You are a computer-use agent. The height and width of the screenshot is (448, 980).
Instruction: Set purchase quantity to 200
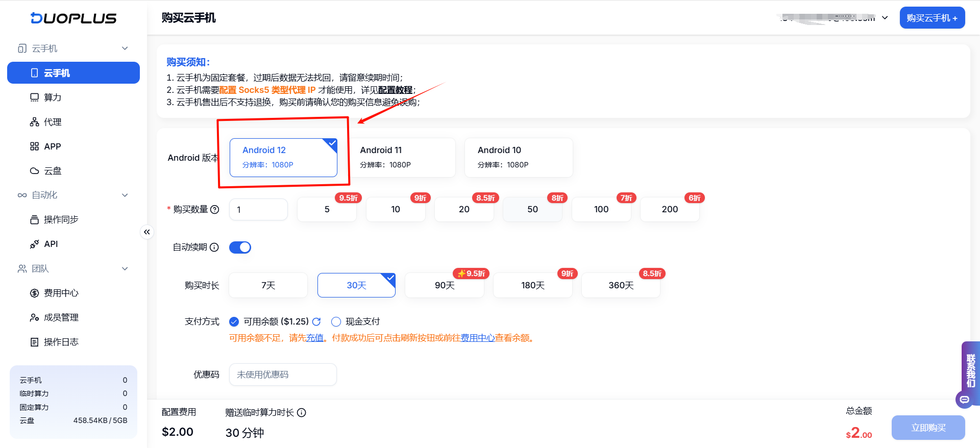[x=670, y=209]
